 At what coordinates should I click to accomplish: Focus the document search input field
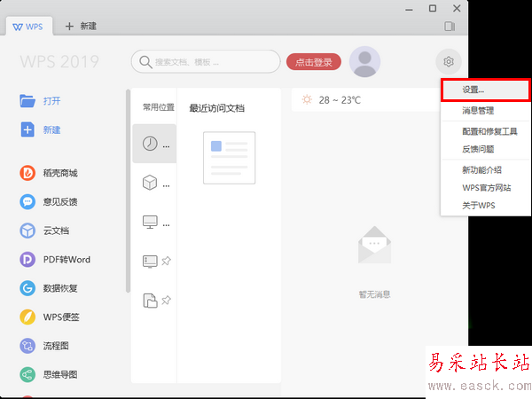206,62
